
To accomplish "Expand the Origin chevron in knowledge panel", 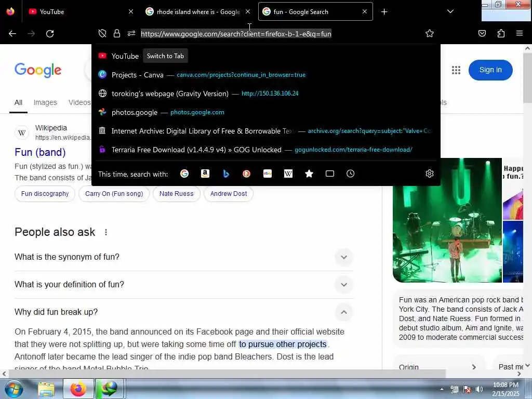I will [474, 367].
